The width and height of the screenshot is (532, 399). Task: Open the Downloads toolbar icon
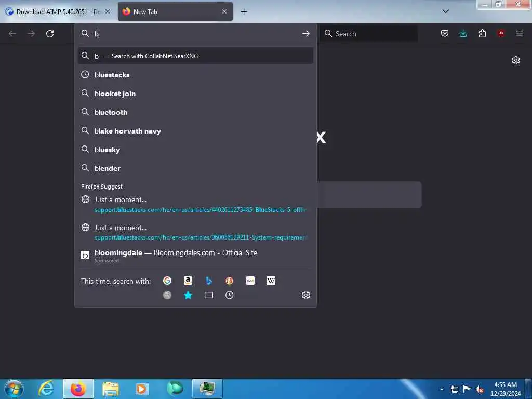pyautogui.click(x=463, y=33)
